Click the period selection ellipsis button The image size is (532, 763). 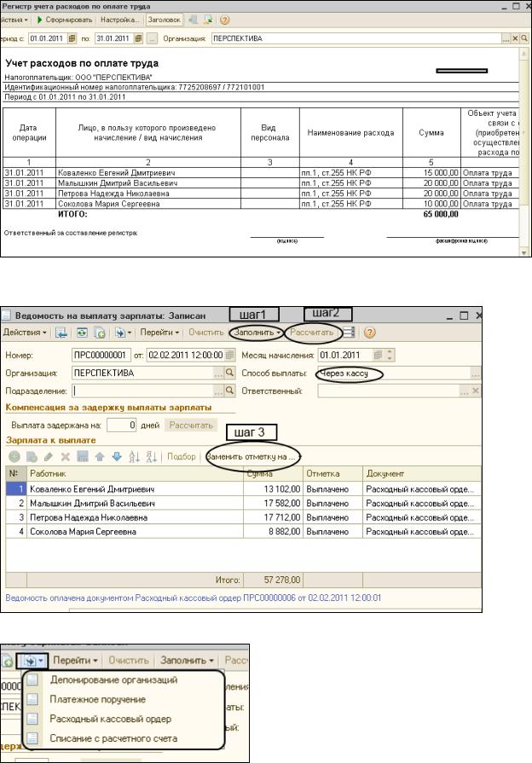[x=152, y=38]
